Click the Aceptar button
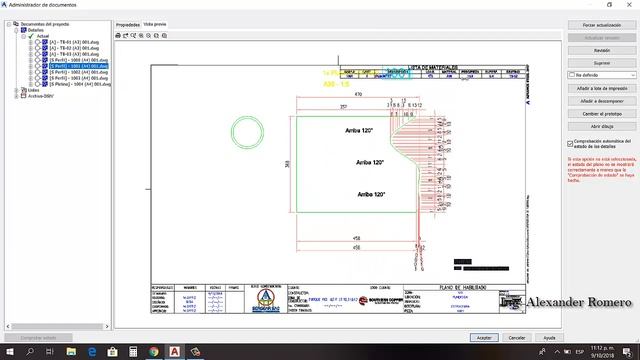 484,338
